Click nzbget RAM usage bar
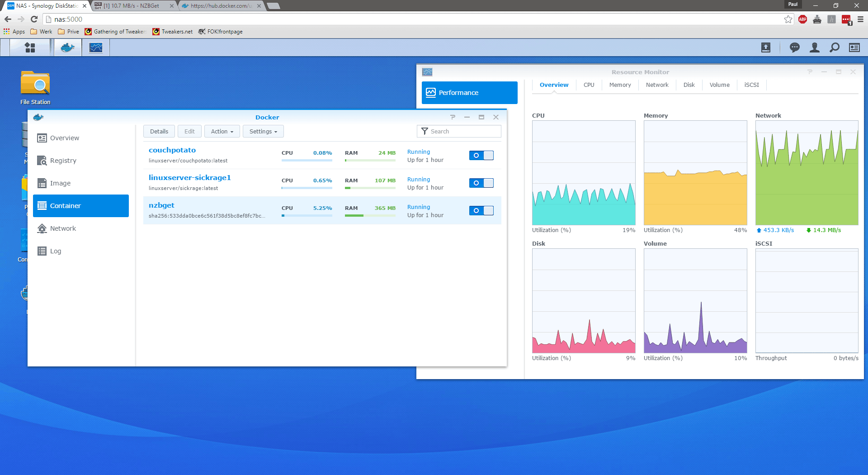This screenshot has width=868, height=475. 370,215
